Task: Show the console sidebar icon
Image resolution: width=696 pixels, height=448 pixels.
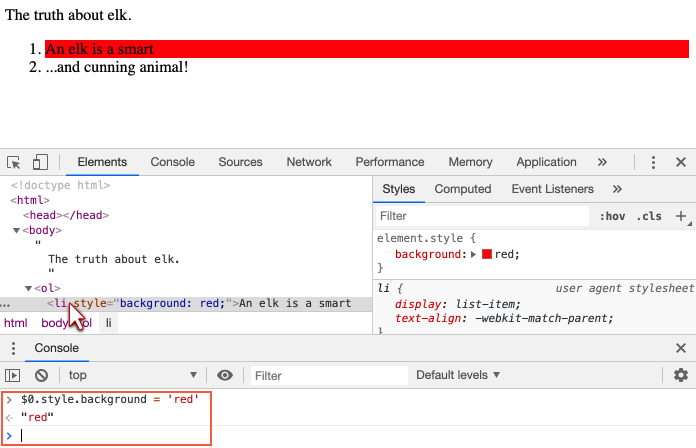Action: pos(13,375)
